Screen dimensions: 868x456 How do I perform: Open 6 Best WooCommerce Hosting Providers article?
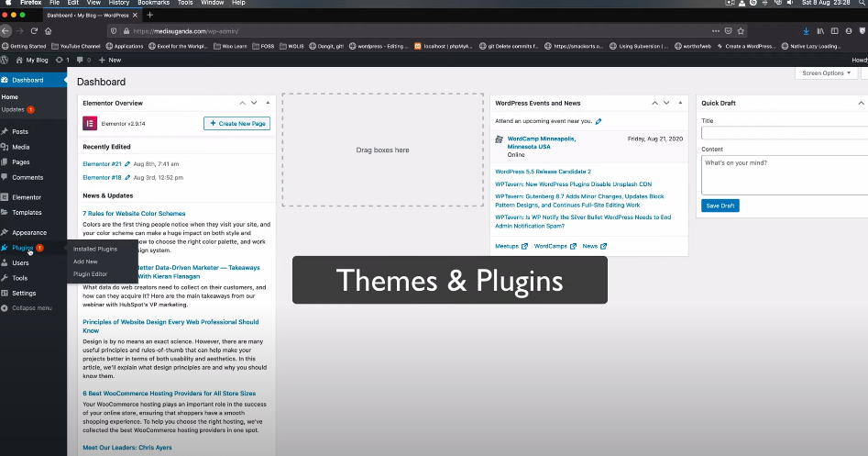170,394
